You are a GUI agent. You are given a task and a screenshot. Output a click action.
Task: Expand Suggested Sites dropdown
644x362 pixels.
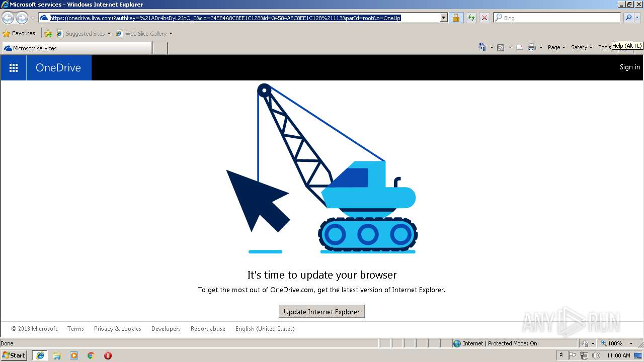coord(109,34)
